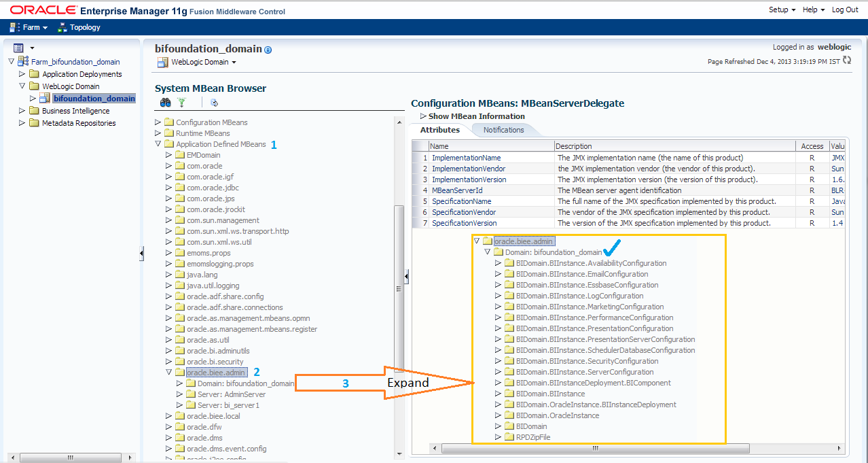Image resolution: width=868 pixels, height=463 pixels.
Task: Click the ImplementationName attribute link
Action: [x=466, y=158]
